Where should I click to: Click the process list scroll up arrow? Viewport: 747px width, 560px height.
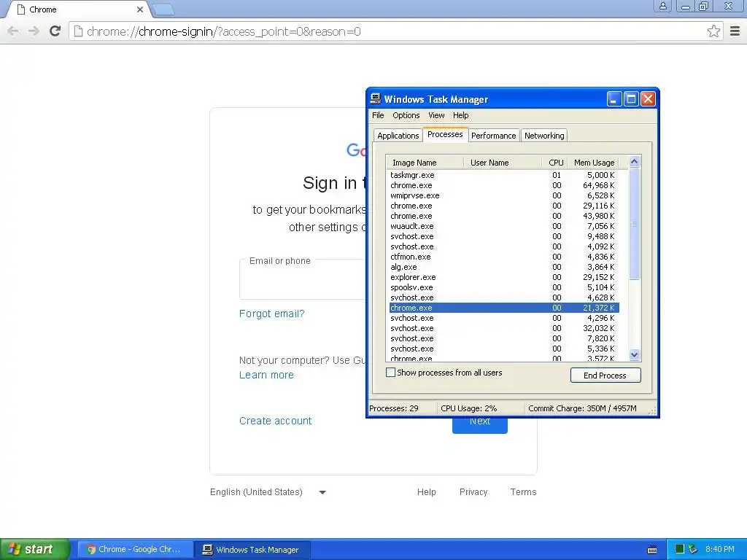[x=634, y=162]
